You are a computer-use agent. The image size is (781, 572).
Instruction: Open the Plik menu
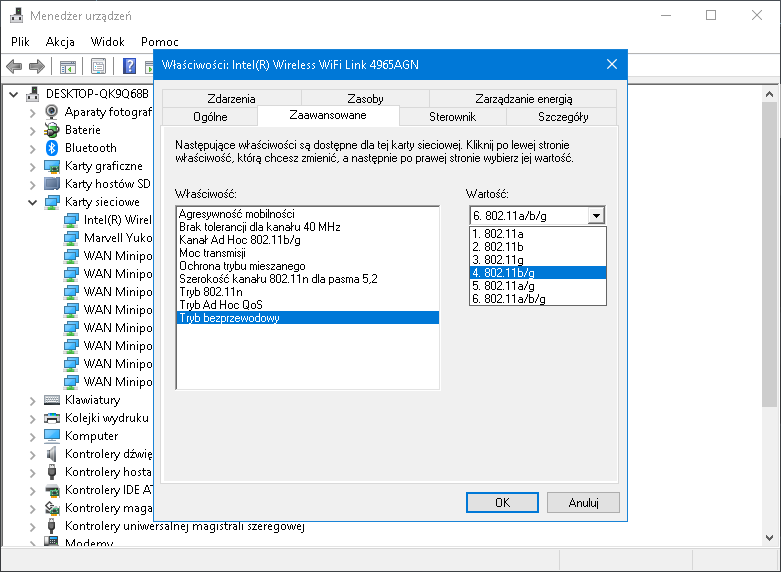(x=20, y=42)
